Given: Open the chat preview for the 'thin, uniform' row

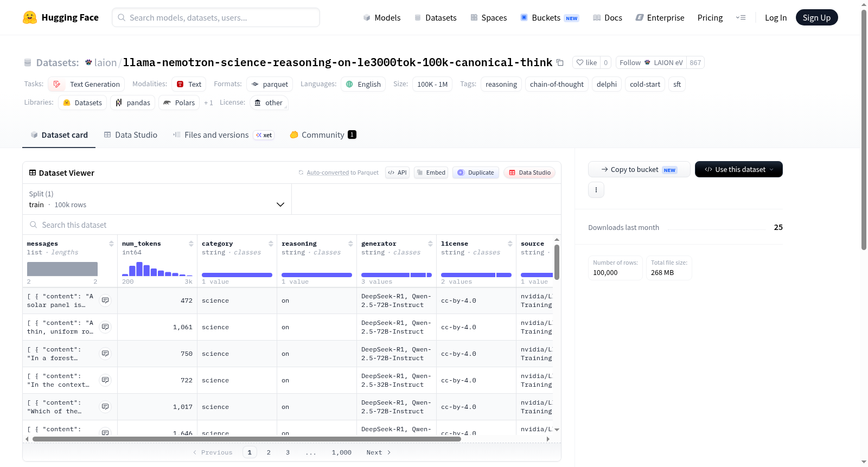Looking at the screenshot, I should point(106,327).
